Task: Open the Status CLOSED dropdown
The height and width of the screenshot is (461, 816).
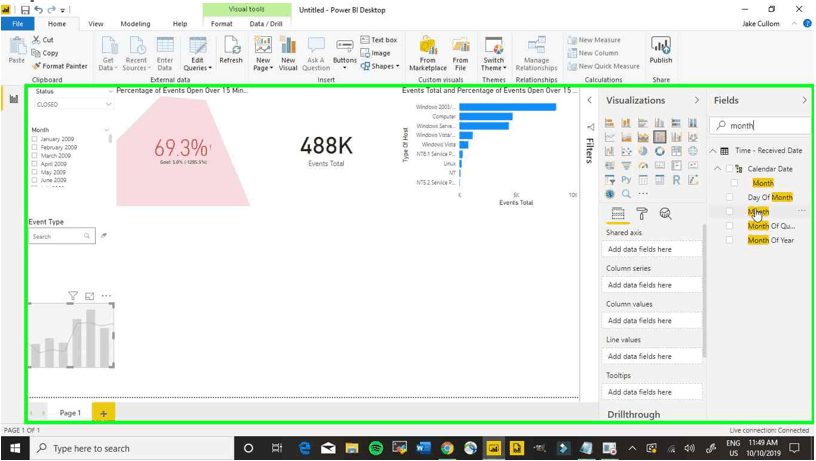Action: (x=73, y=104)
